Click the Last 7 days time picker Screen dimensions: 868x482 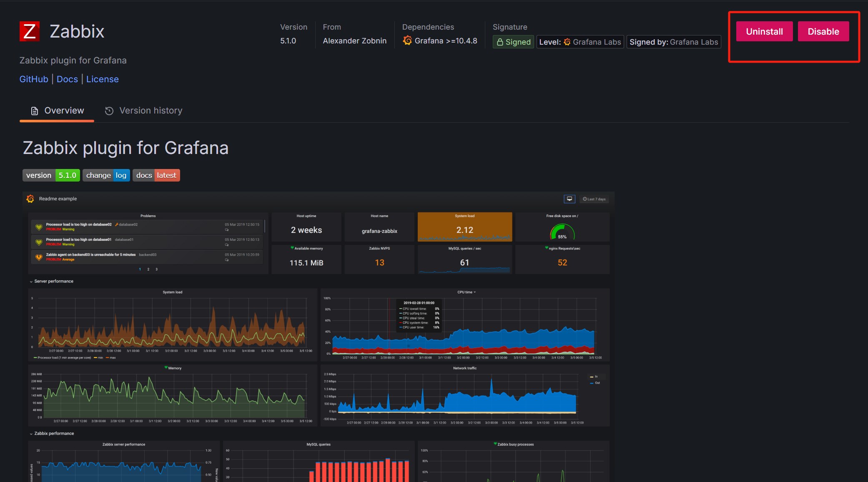[x=594, y=199]
